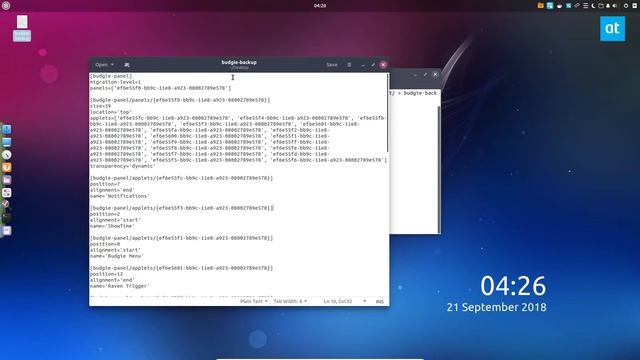Open orange folder icon in top panel

541,6
